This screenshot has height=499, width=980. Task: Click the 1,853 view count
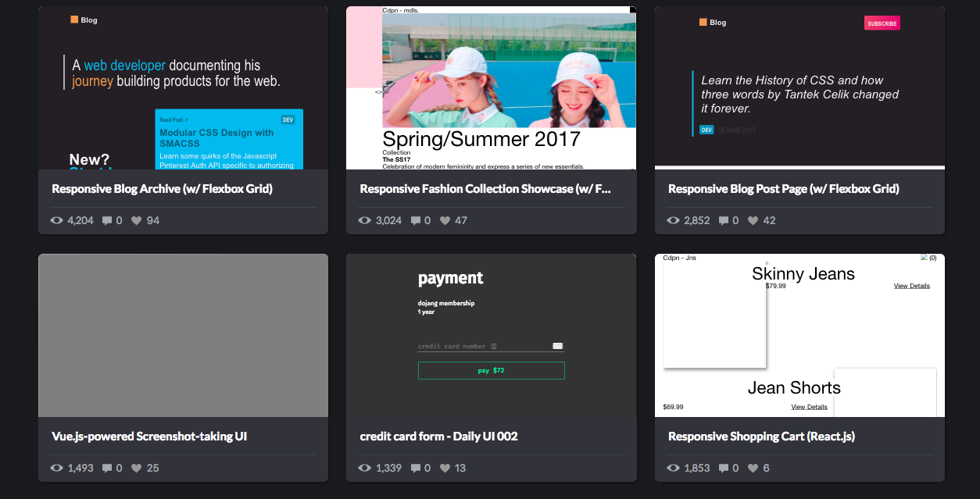697,469
